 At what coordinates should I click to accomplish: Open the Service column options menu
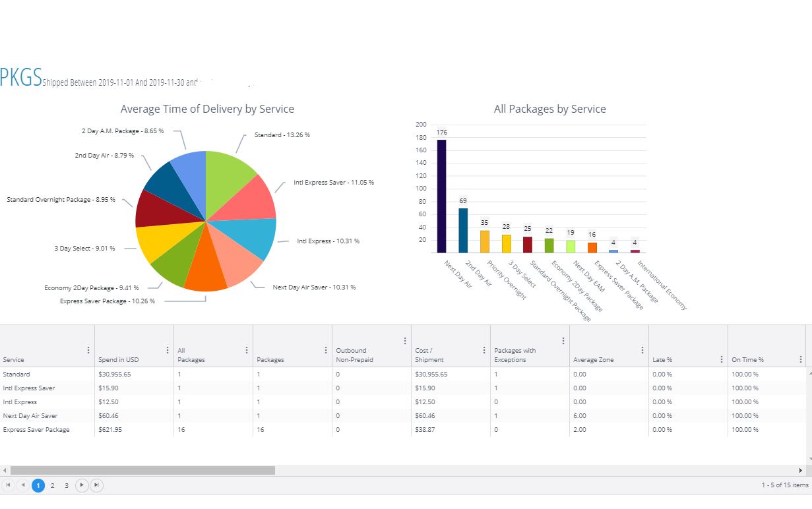(x=88, y=350)
